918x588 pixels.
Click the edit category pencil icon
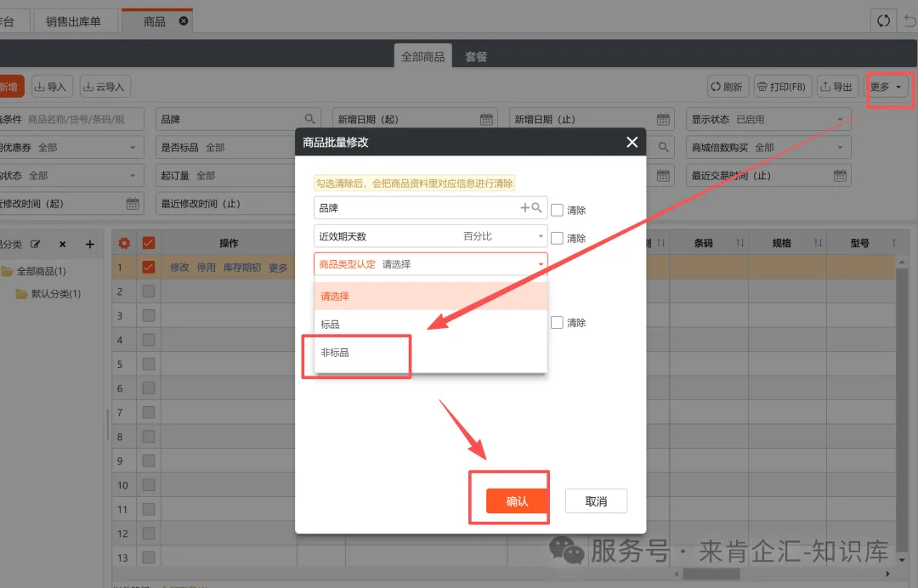[x=36, y=244]
